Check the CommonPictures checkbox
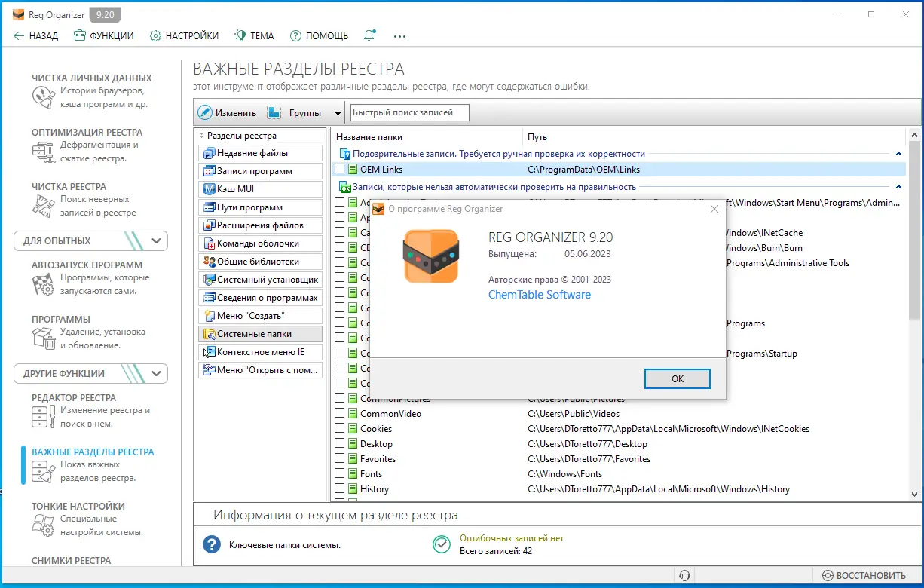The width and height of the screenshot is (924, 588). 339,399
